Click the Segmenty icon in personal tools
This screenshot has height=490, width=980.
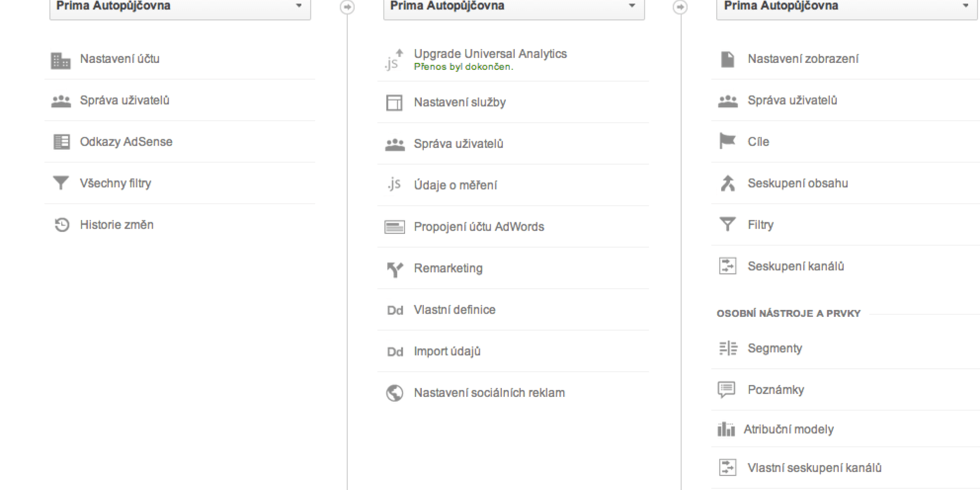click(728, 348)
